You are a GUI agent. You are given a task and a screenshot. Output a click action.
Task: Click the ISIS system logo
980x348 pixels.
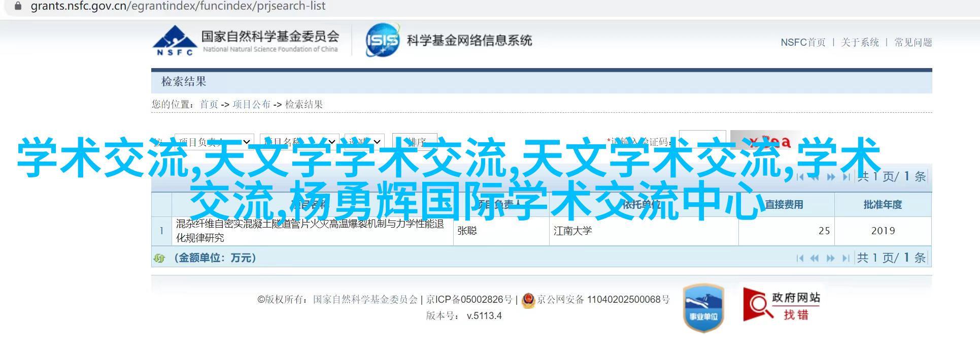coord(382,40)
